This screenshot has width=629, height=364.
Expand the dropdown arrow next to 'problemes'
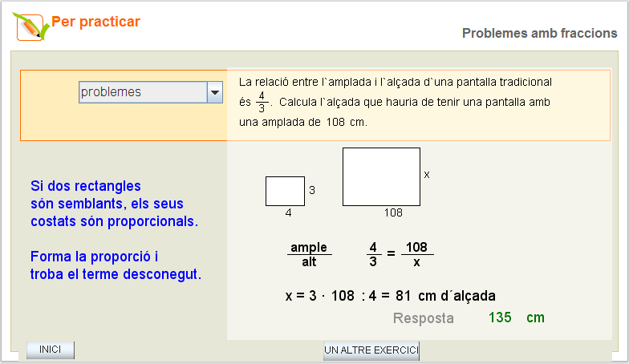click(214, 92)
